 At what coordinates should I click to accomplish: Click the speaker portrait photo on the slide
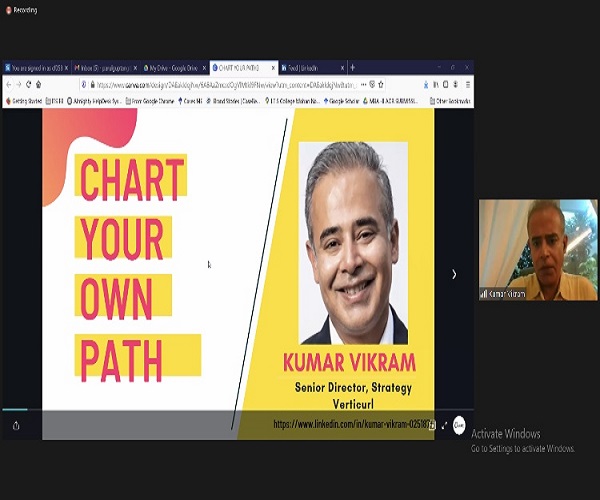tap(353, 243)
